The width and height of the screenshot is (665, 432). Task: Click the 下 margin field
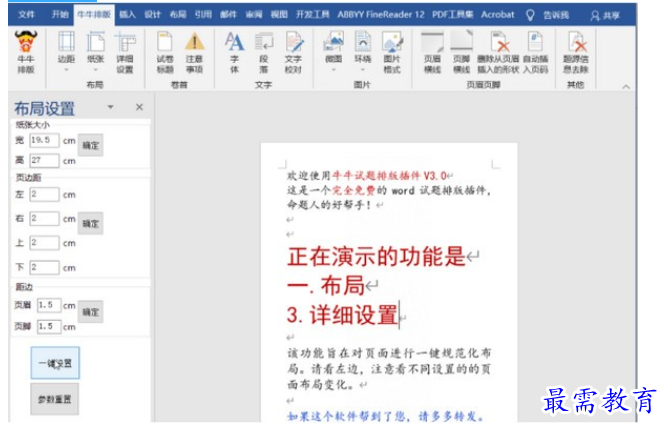44,267
